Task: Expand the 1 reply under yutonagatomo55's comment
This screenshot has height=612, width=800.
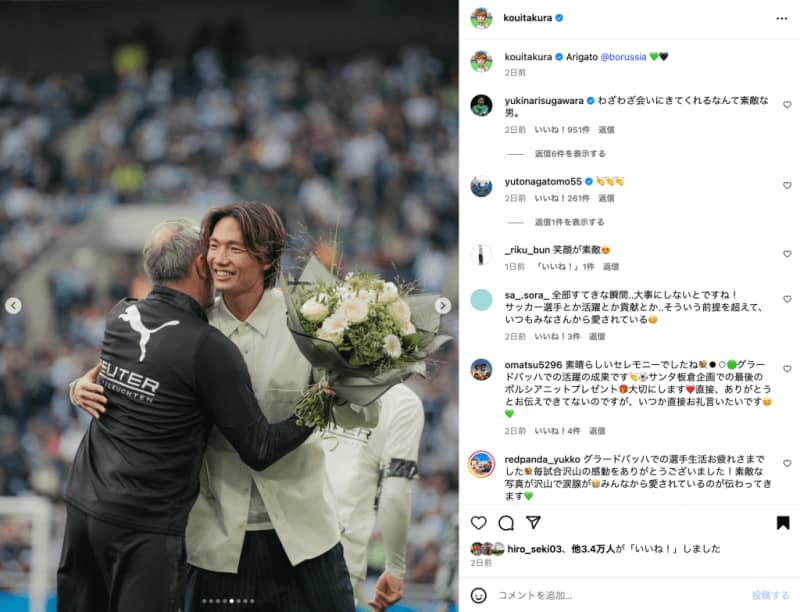Action: 569,222
